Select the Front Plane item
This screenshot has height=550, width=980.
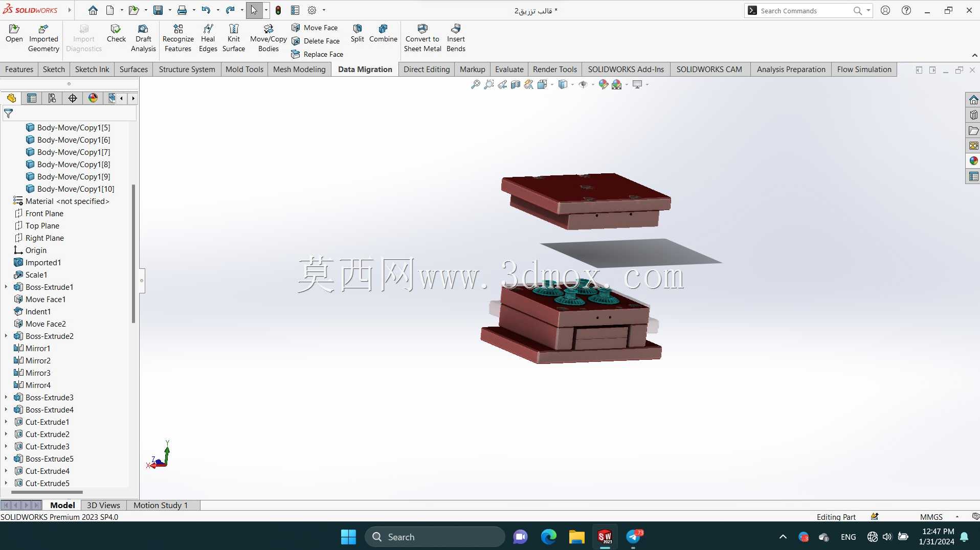coord(44,213)
